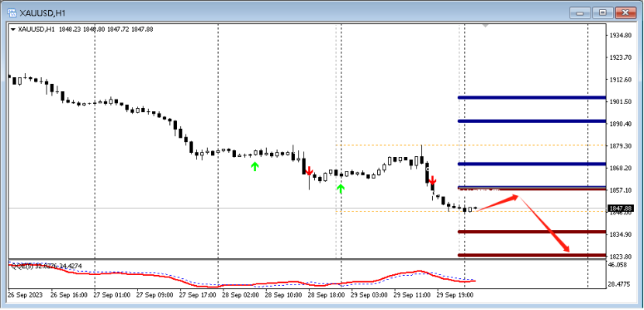644x310 pixels.
Task: Click the 1890.40 price scale label
Action: [621, 124]
